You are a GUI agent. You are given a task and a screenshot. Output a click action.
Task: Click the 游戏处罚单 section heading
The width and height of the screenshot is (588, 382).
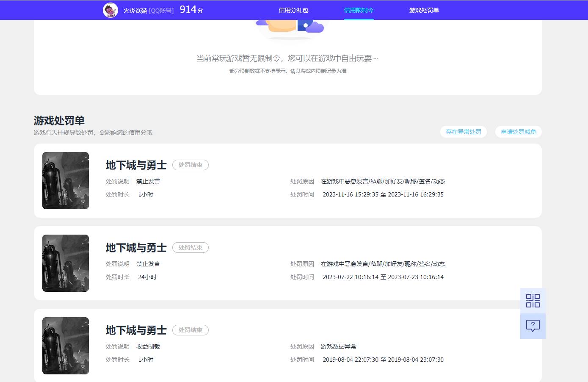[x=59, y=121]
